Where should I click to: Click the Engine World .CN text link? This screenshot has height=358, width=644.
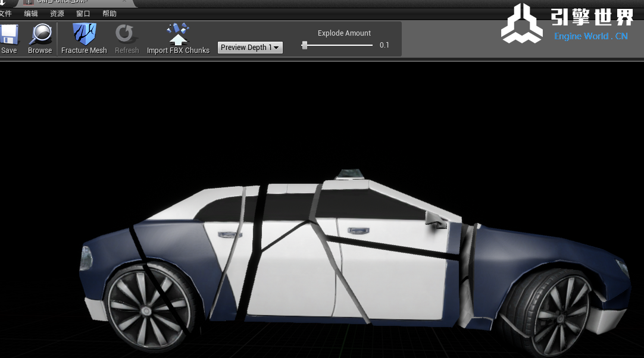(590, 36)
